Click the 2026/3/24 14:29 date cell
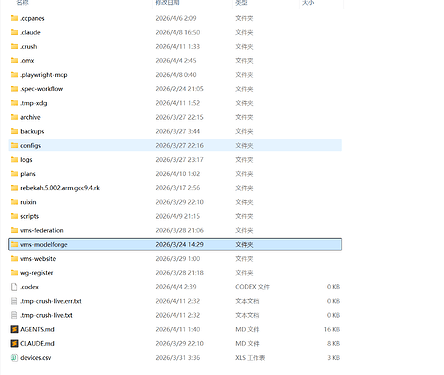This screenshot has width=444, height=375. [x=179, y=245]
